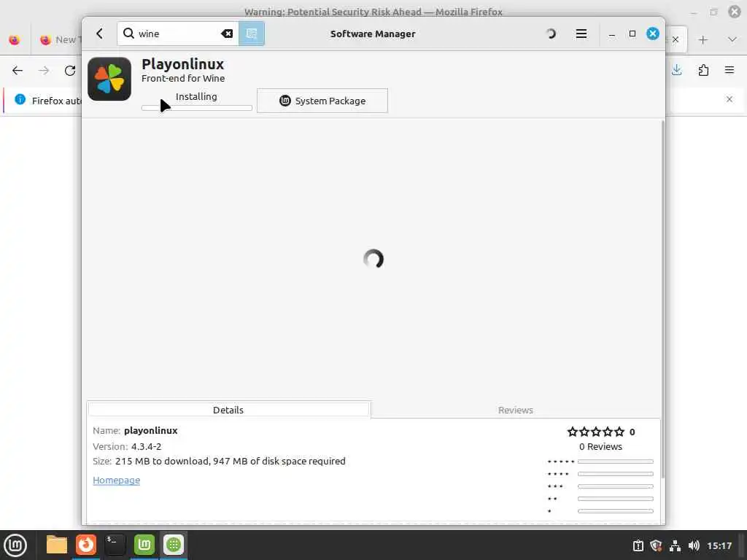Open Firefox downloads panel
The image size is (747, 560).
677,71
